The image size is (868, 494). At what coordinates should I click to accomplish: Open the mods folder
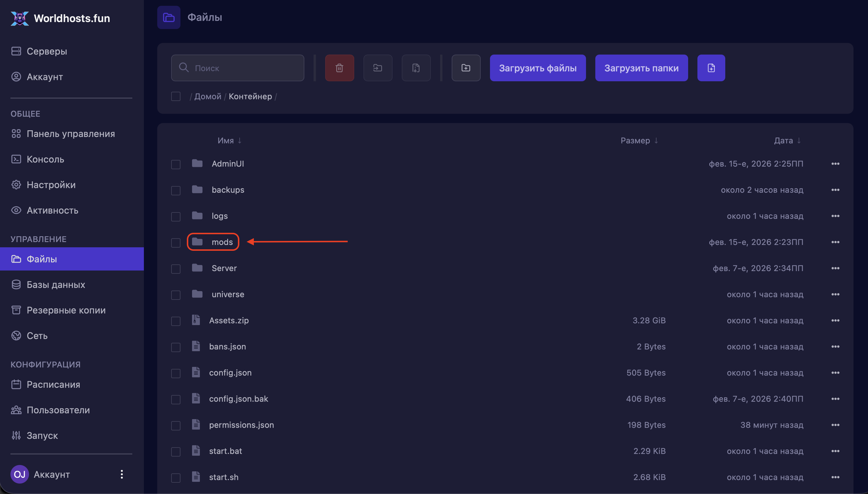[x=222, y=242]
